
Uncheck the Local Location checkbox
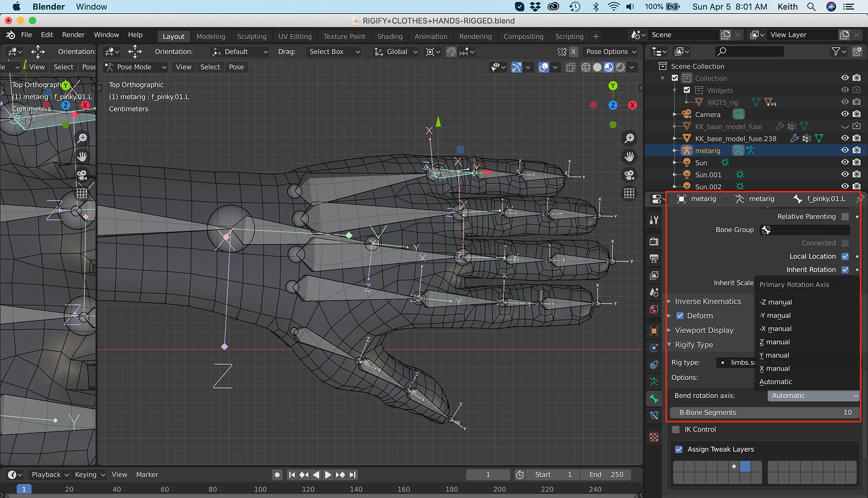(x=845, y=256)
